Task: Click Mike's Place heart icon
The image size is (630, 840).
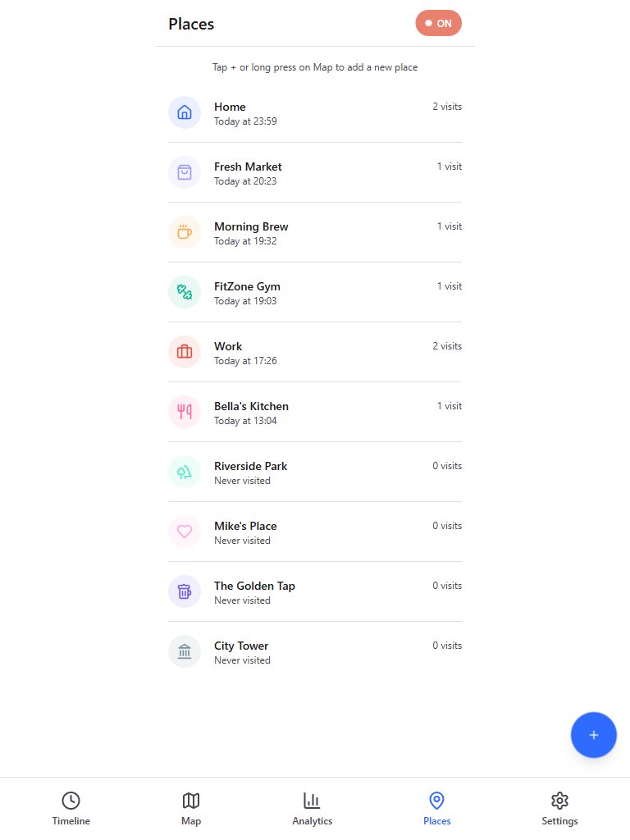Action: [185, 532]
